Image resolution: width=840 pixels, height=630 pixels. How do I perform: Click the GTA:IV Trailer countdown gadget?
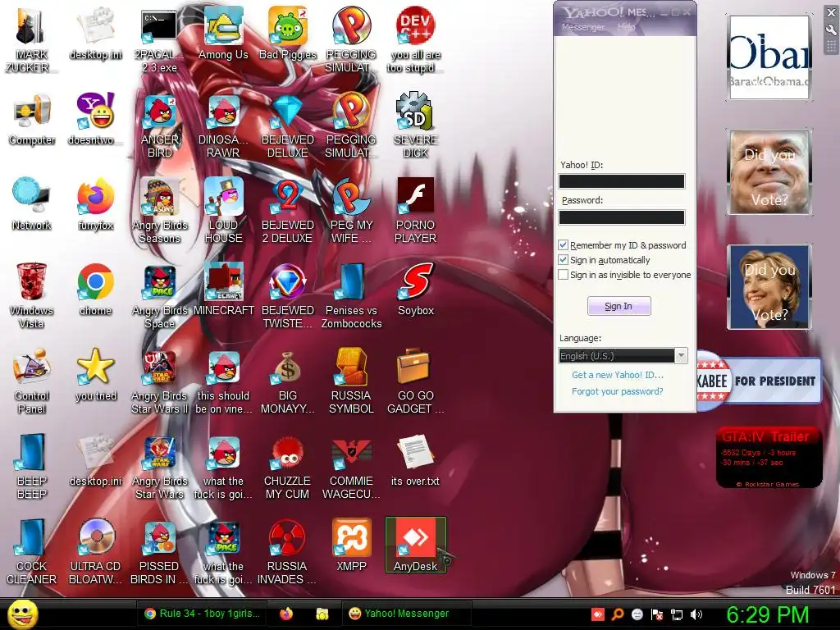click(x=769, y=458)
